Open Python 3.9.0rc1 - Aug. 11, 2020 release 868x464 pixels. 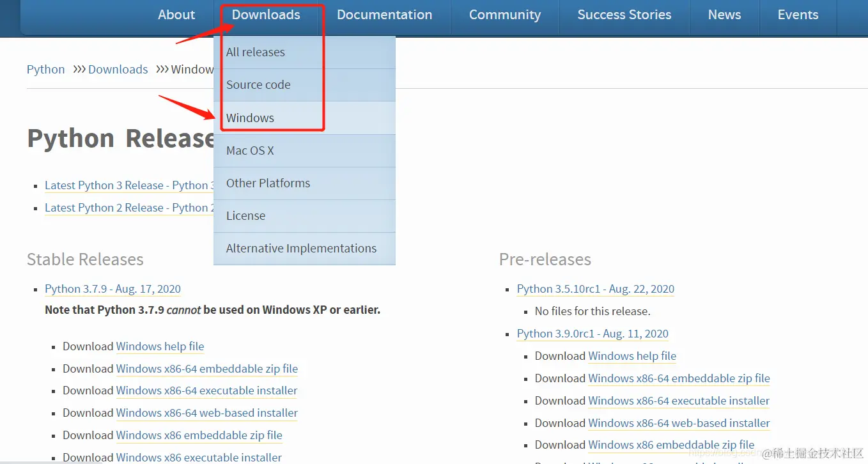click(x=593, y=334)
